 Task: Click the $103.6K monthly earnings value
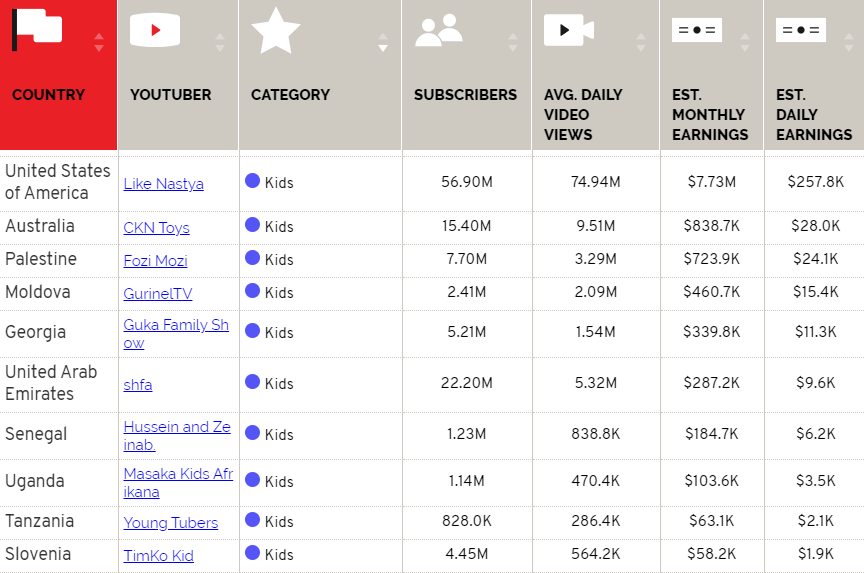711,481
